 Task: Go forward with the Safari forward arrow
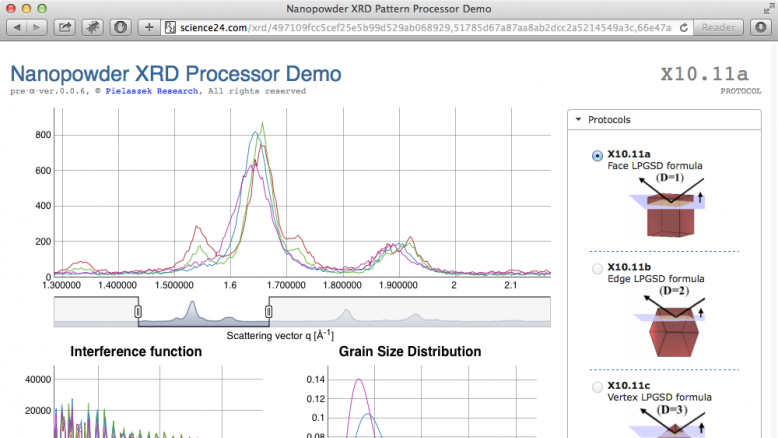click(37, 27)
